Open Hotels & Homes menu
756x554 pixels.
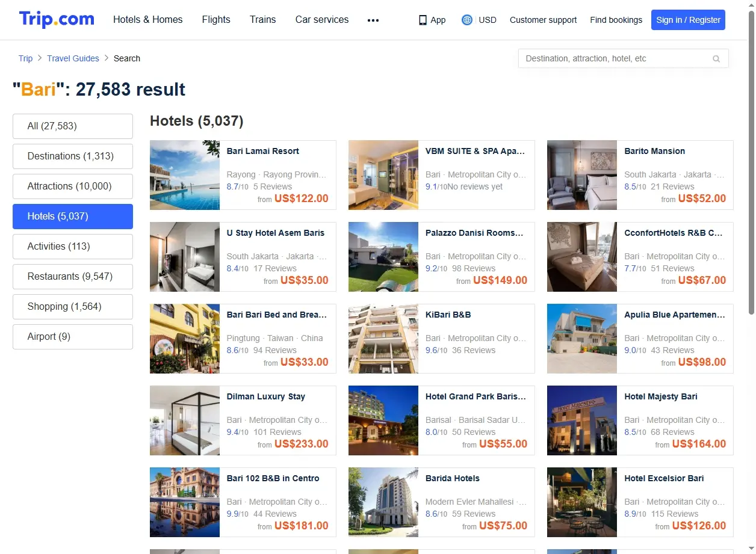148,19
